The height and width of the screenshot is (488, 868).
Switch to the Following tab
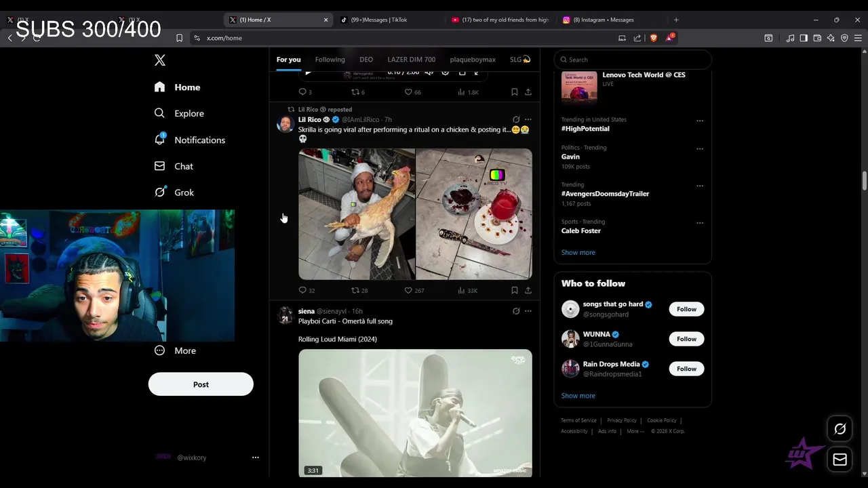(330, 60)
